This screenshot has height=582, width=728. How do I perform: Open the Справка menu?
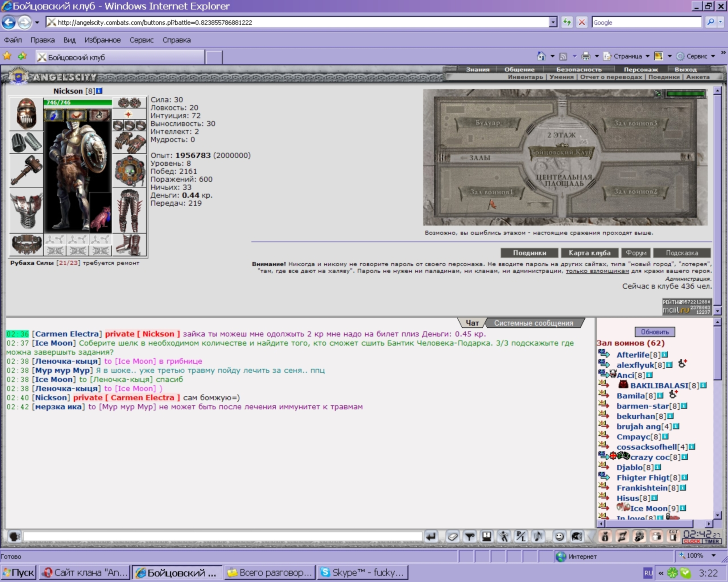click(x=176, y=40)
